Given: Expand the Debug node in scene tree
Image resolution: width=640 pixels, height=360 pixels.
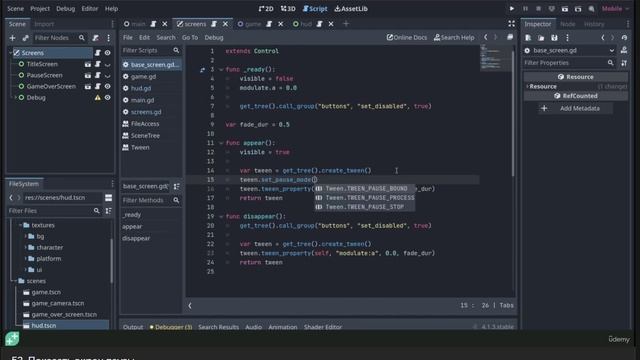Looking at the screenshot, I should click(x=16, y=98).
